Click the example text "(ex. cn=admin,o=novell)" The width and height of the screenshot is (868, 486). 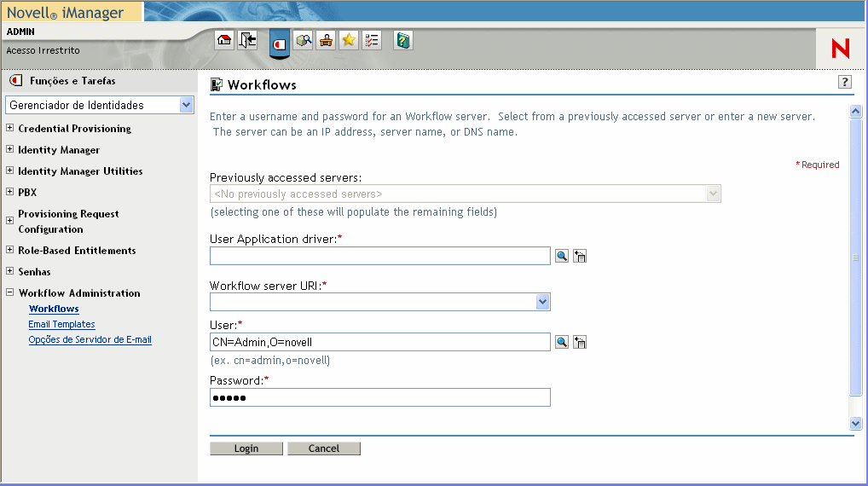click(x=270, y=361)
